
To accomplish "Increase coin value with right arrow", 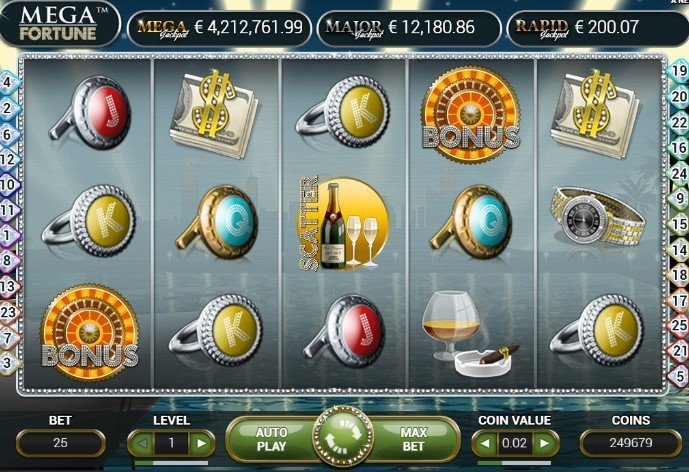I will (x=545, y=443).
